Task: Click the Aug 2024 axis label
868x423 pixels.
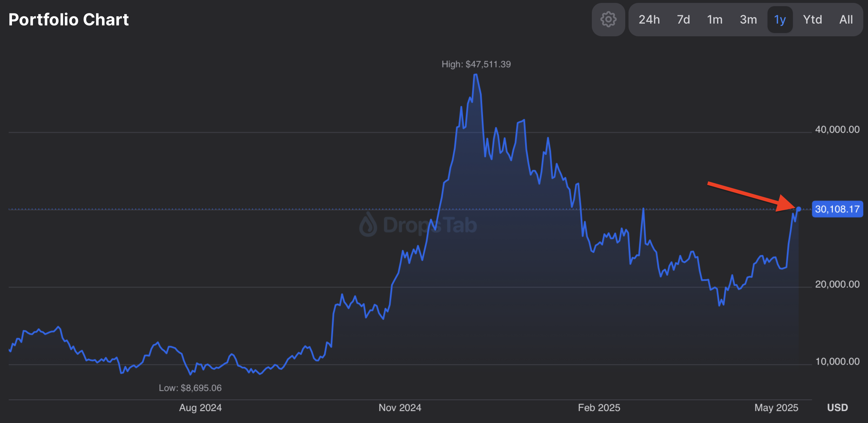Action: 200,408
